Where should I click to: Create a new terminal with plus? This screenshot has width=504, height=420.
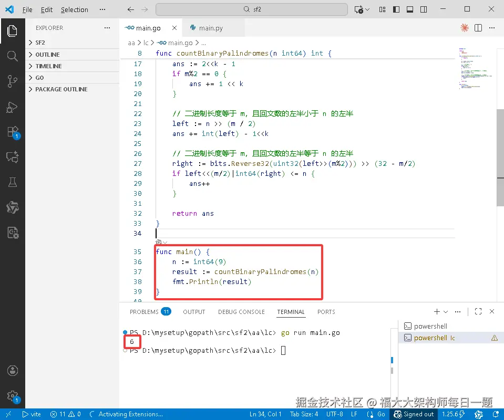coord(437,311)
